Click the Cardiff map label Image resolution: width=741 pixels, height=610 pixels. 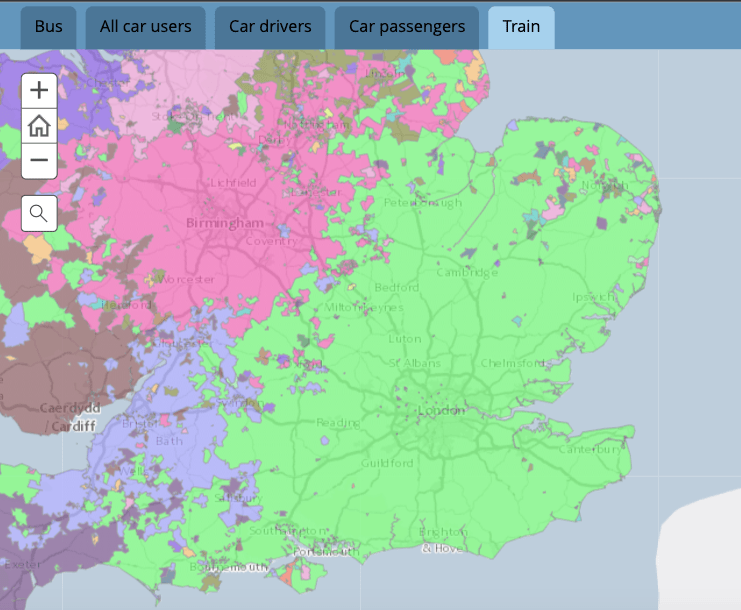(x=68, y=426)
